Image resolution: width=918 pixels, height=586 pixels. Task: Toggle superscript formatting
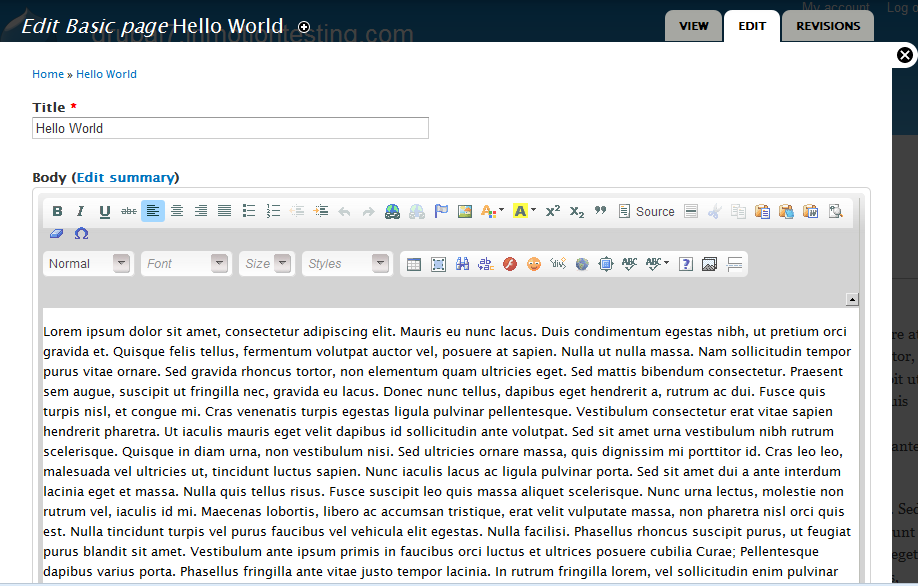(x=553, y=211)
